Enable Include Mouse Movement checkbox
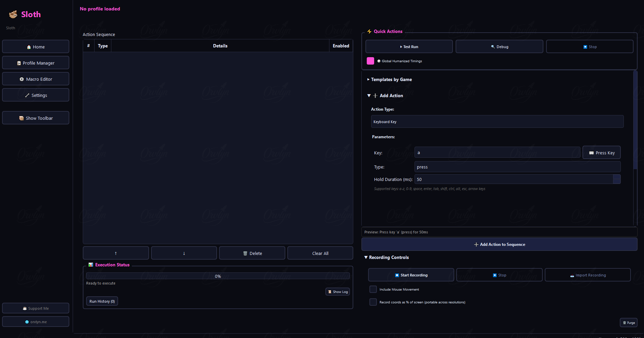This screenshot has height=338, width=644. [x=373, y=289]
